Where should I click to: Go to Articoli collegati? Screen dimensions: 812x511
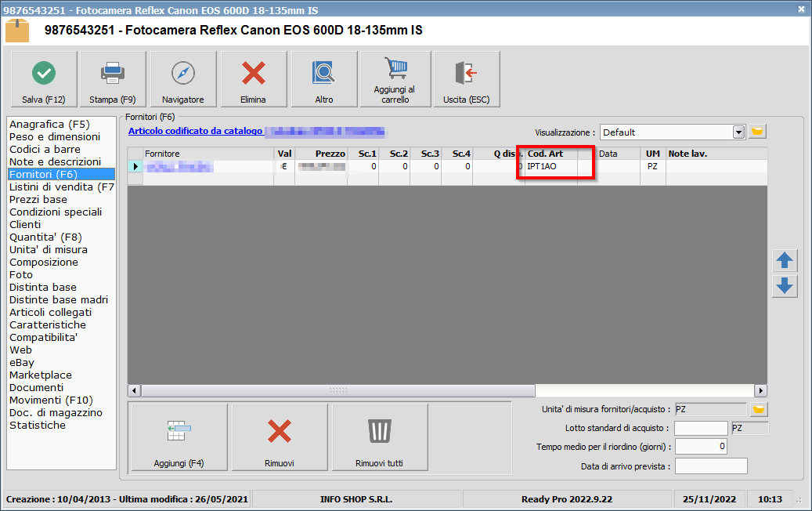50,313
